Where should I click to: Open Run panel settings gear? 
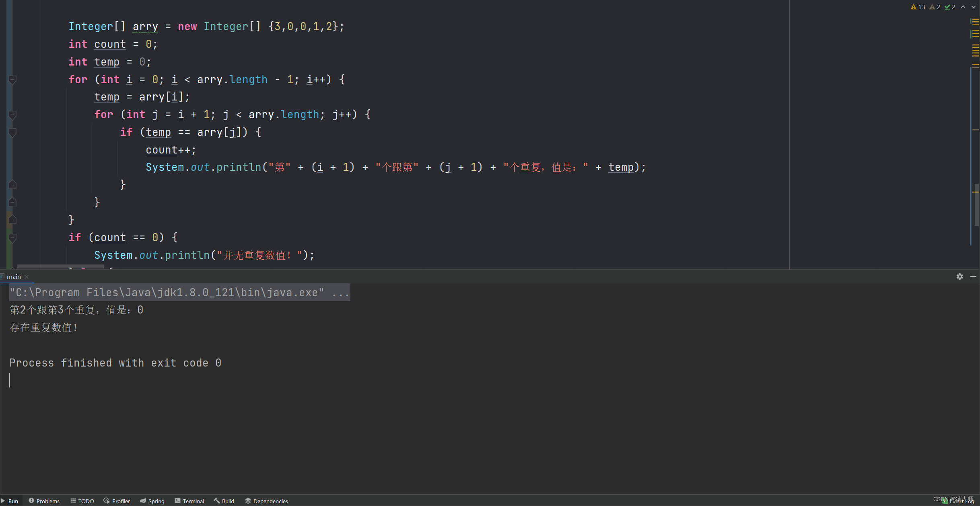[x=959, y=277]
